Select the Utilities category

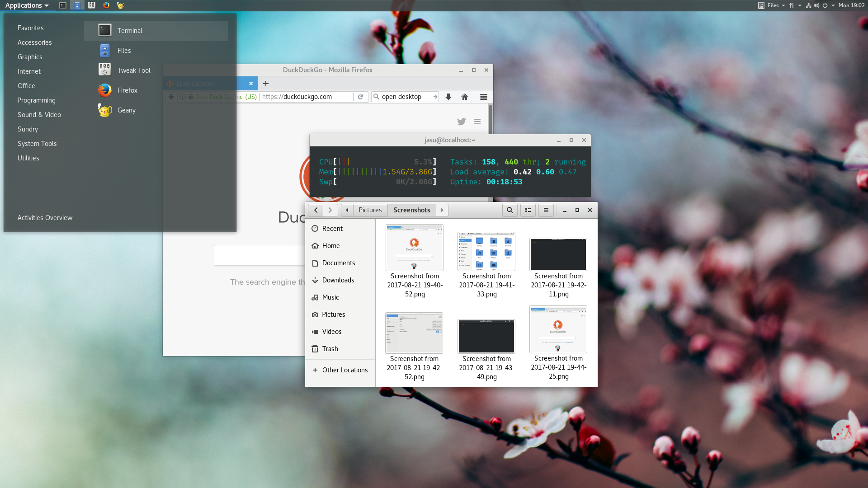coord(28,158)
